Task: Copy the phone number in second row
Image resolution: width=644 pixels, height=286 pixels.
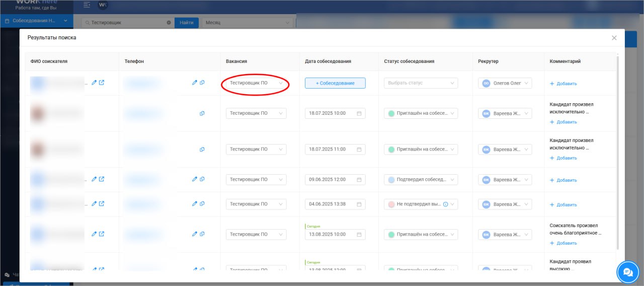Action: [202, 114]
